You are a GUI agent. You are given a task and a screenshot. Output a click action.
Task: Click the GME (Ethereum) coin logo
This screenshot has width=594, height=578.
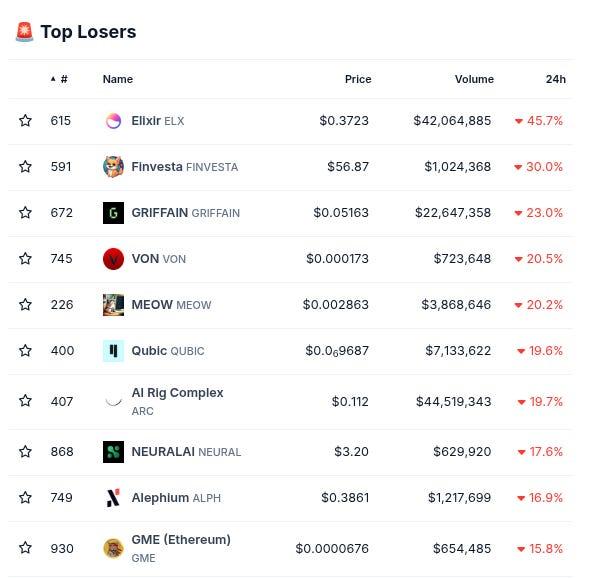pos(113,548)
